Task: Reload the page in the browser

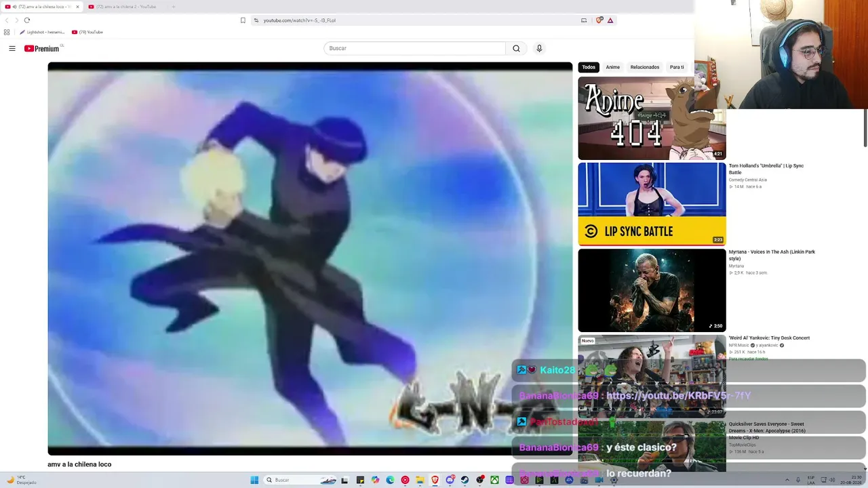Action: click(27, 20)
